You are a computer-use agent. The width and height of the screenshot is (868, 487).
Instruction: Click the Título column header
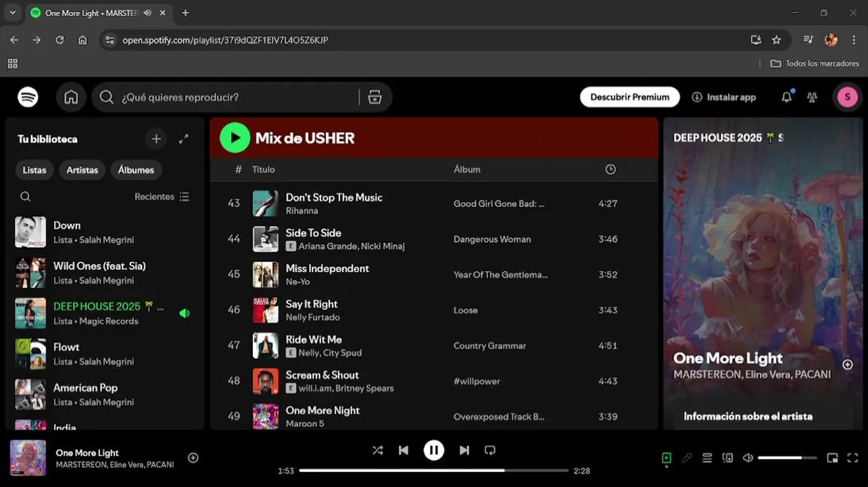264,169
